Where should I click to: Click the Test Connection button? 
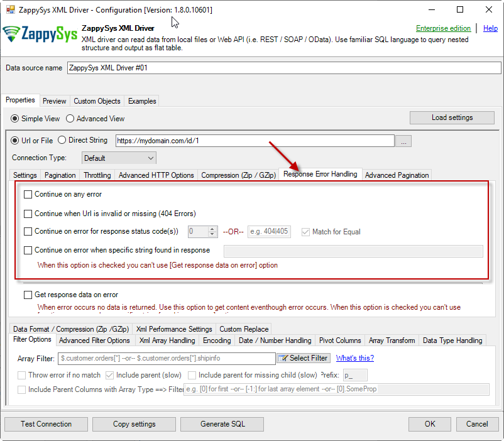click(46, 424)
